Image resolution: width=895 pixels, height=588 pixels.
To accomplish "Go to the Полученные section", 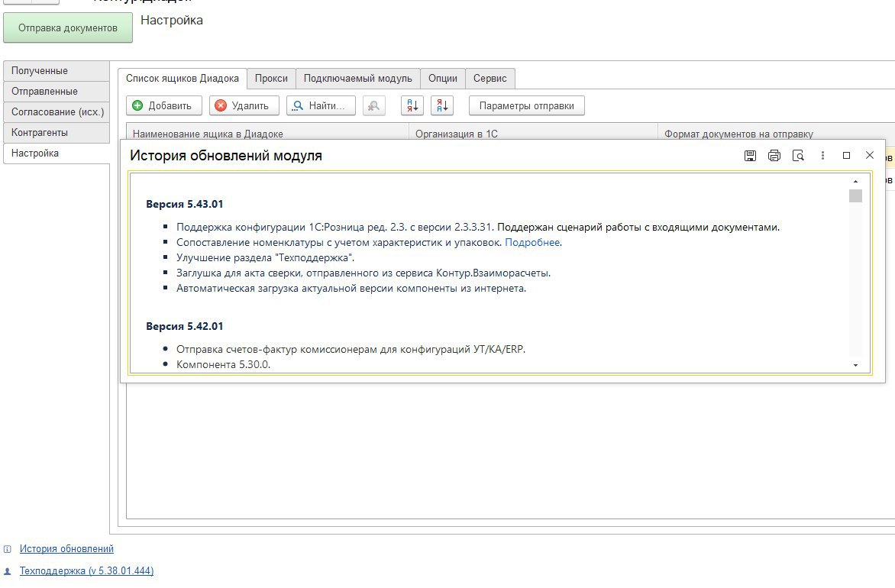I will [x=56, y=71].
